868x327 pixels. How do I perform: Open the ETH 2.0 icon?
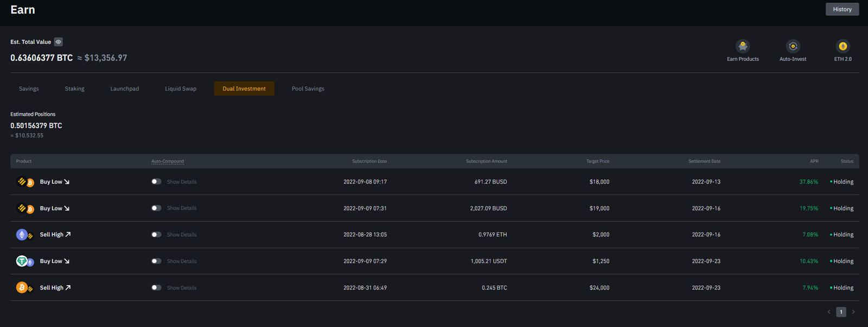[843, 47]
